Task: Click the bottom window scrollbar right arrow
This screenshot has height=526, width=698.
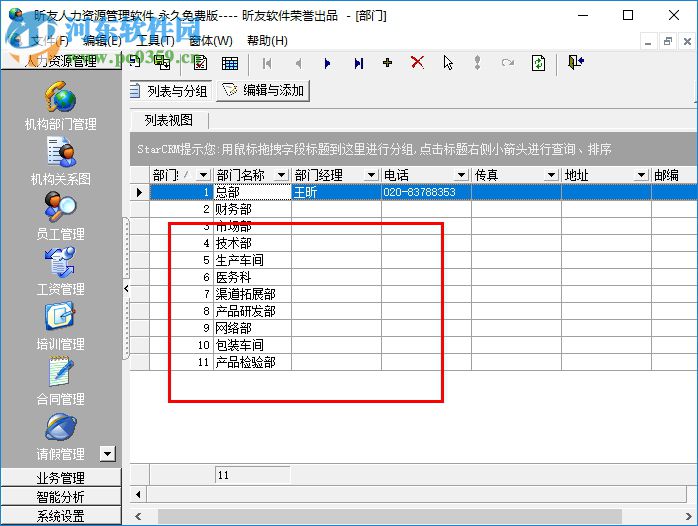Action: coord(688,516)
